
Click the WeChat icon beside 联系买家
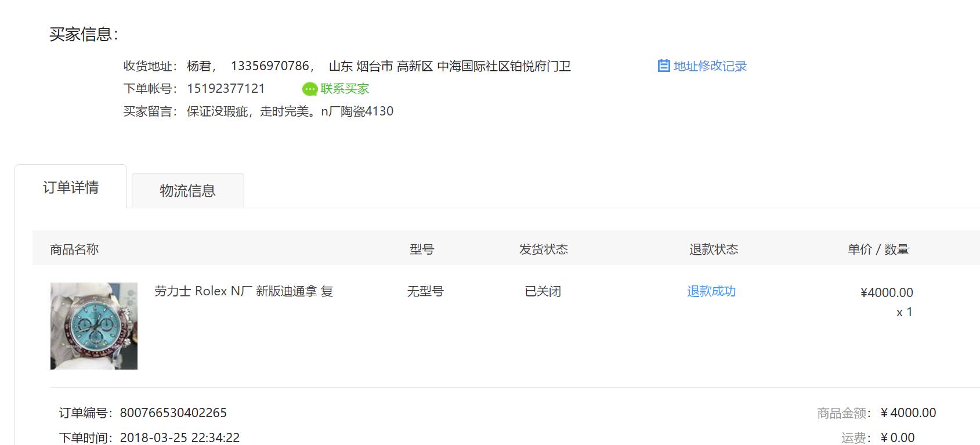coord(310,89)
